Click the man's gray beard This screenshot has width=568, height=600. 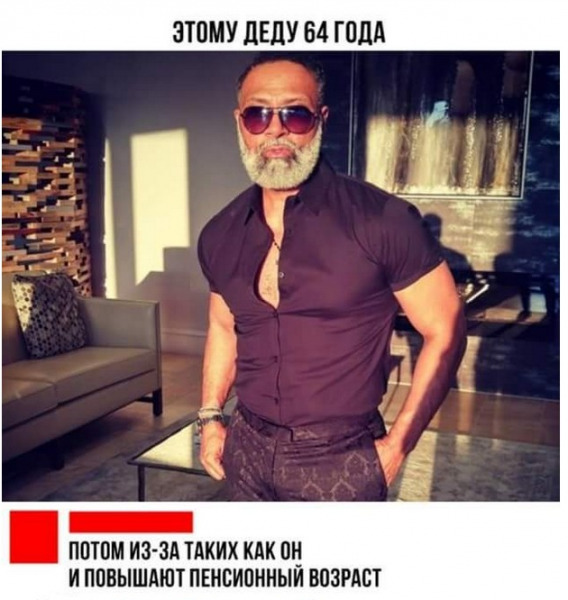[279, 161]
